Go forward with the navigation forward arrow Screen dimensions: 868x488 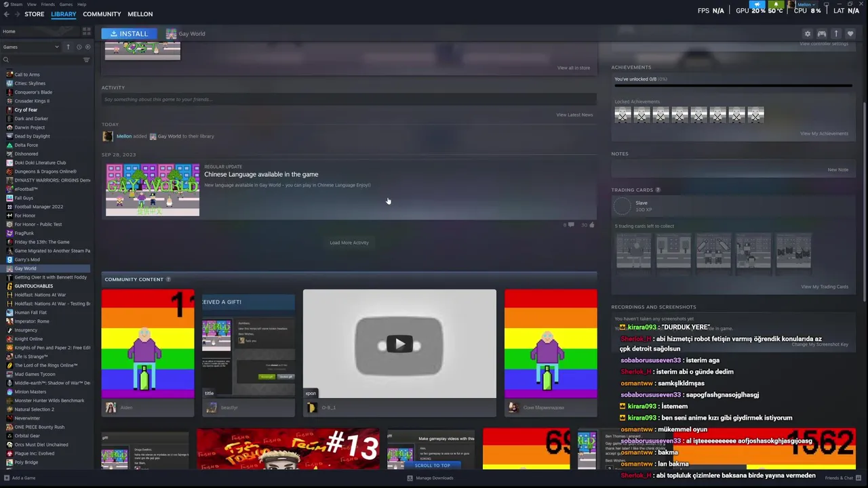click(x=16, y=14)
